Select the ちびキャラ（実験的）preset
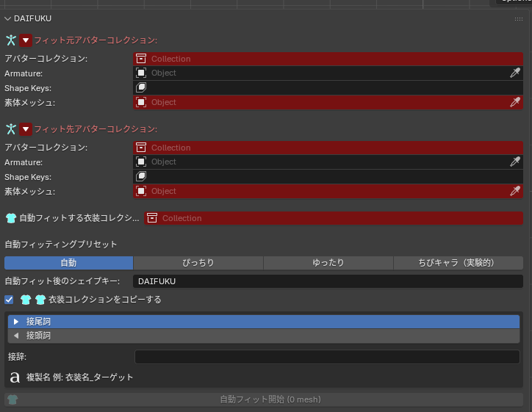The image size is (532, 412). coord(458,263)
